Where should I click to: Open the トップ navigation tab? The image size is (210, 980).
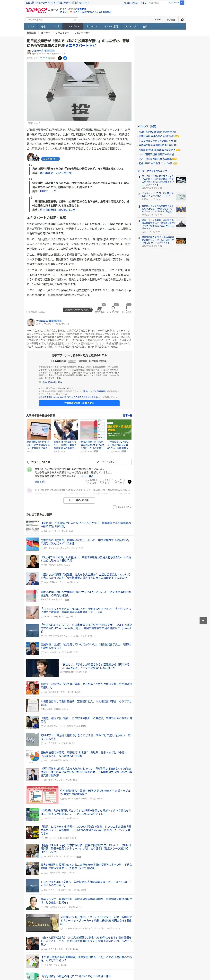(x=31, y=27)
